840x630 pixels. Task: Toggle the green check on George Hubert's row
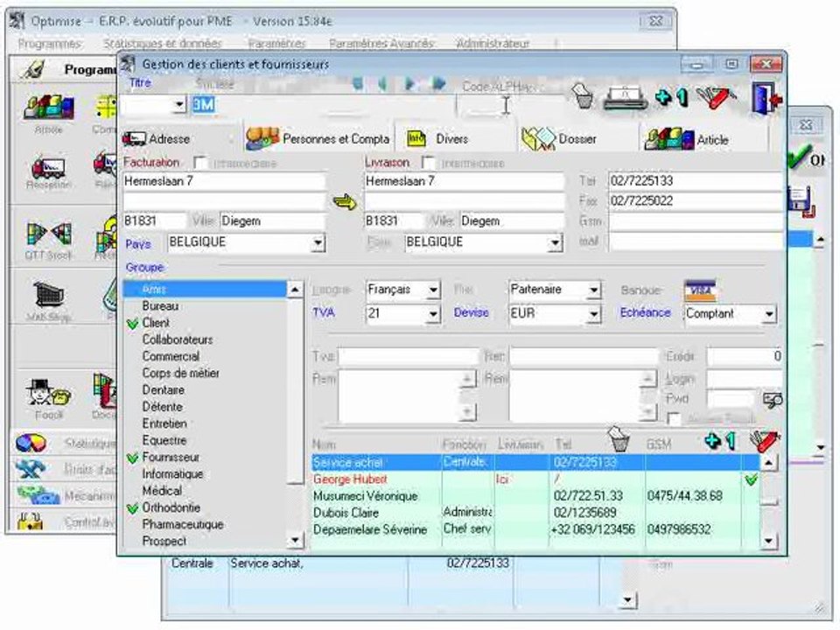tap(751, 479)
